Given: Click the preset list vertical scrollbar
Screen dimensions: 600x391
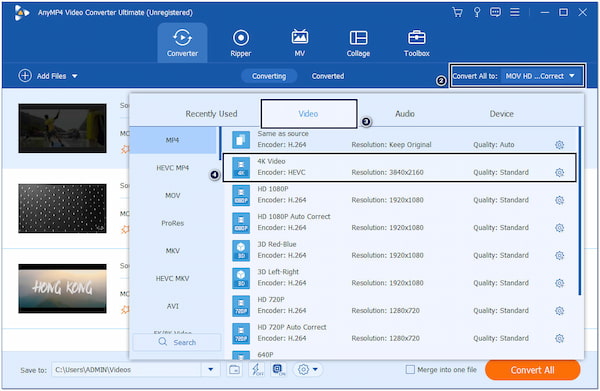Looking at the screenshot, I should 580,211.
